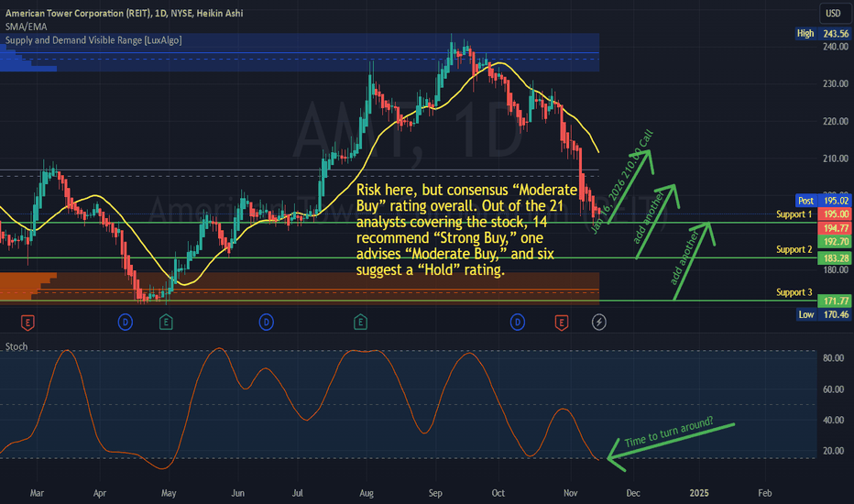
Task: Click May on the time axis
Action: click(169, 493)
